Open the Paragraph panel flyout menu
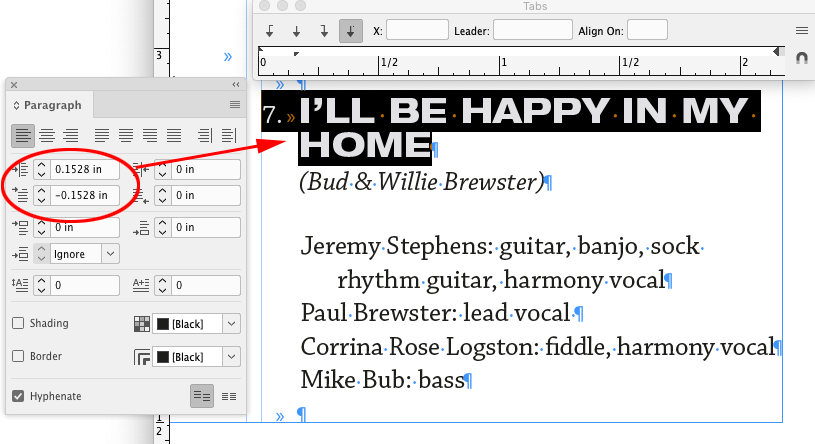The width and height of the screenshot is (815, 444). (x=235, y=105)
